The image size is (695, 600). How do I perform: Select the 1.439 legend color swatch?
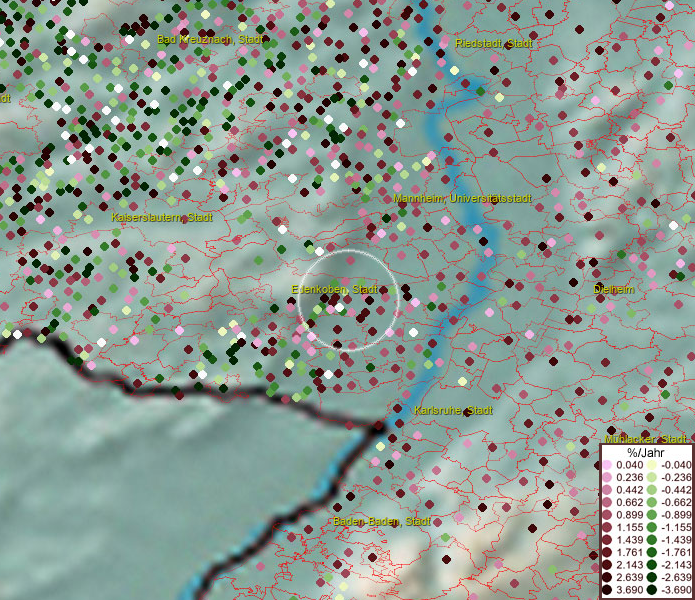(607, 540)
